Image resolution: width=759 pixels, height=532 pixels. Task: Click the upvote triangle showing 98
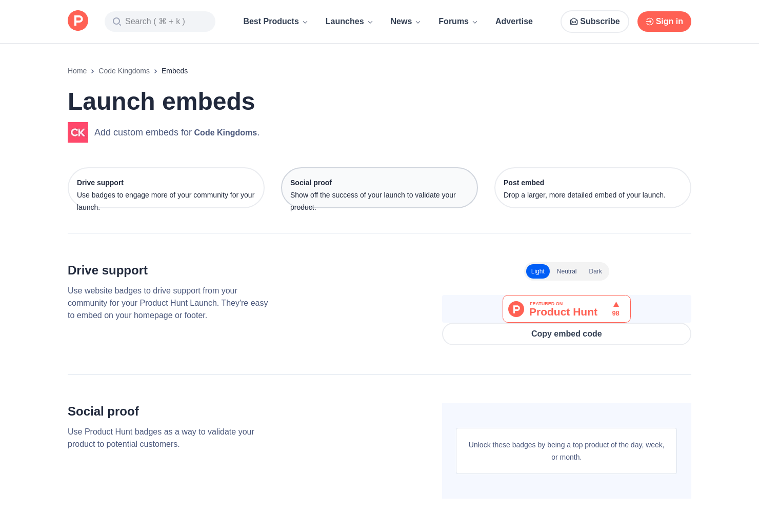[615, 308]
